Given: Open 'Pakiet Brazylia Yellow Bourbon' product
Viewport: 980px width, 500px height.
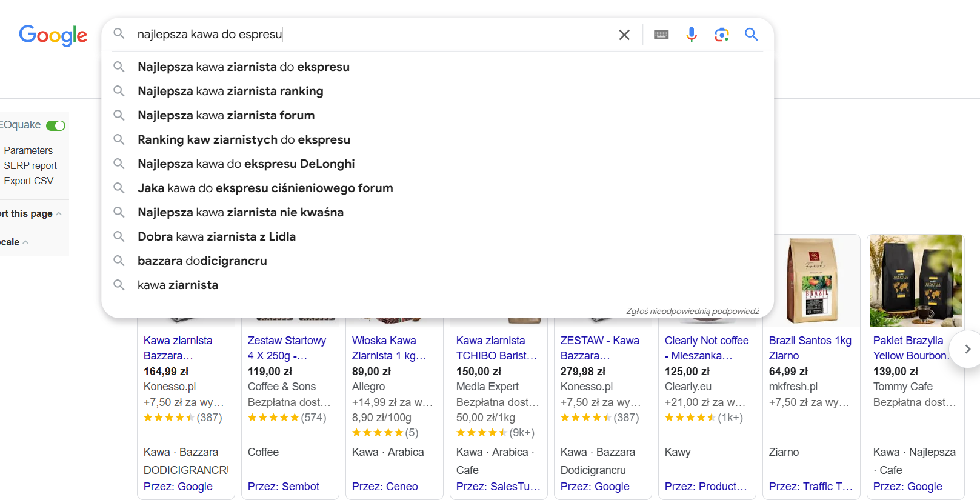Looking at the screenshot, I should tap(912, 348).
